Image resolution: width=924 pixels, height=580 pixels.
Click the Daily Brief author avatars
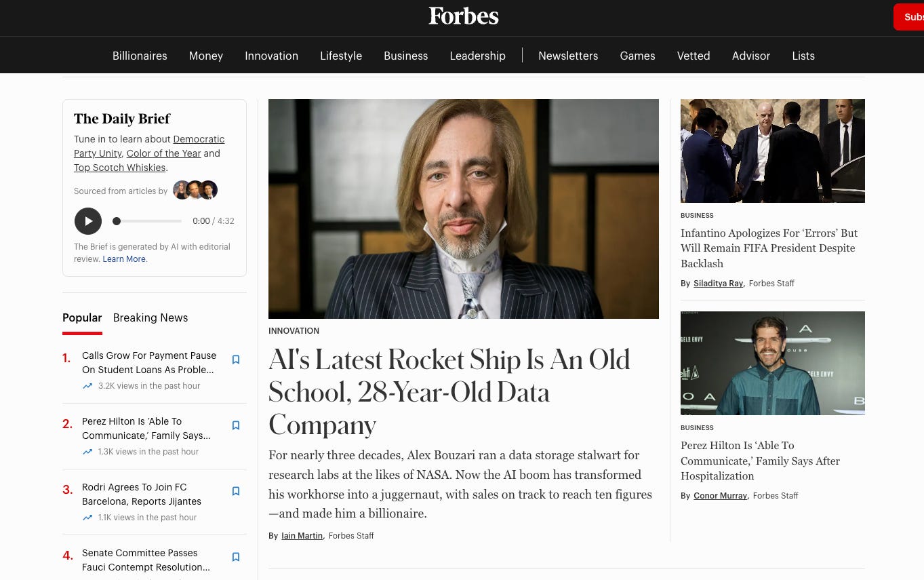tap(195, 190)
